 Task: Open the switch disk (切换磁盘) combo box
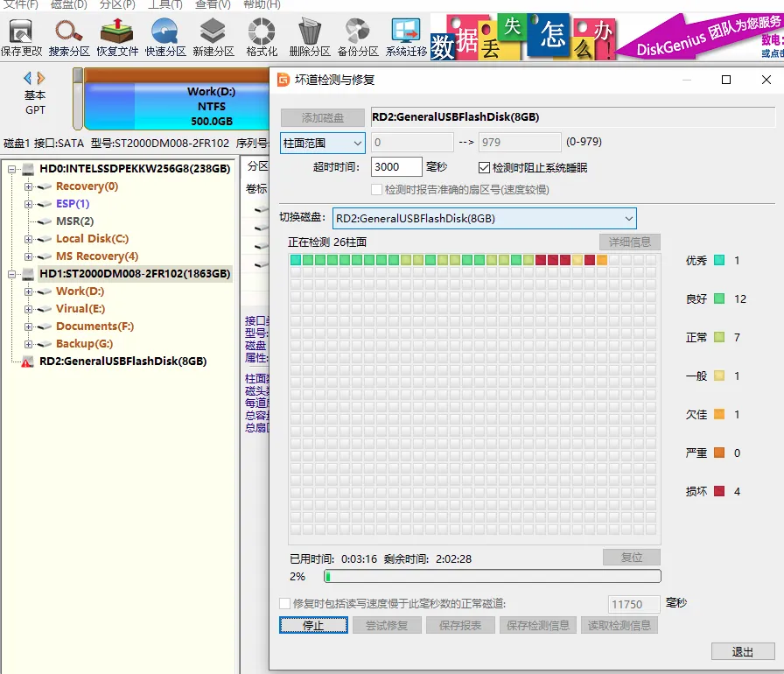pos(484,219)
